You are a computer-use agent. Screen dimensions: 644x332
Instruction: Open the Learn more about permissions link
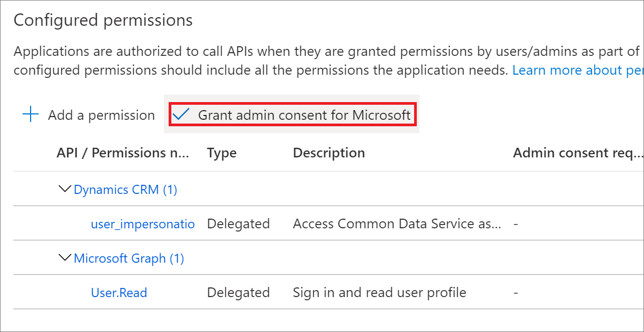[x=577, y=70]
